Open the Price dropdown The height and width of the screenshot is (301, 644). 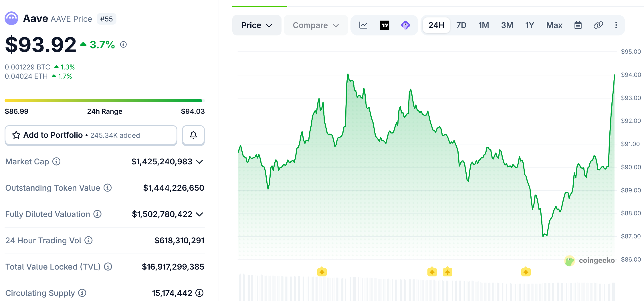pyautogui.click(x=257, y=25)
